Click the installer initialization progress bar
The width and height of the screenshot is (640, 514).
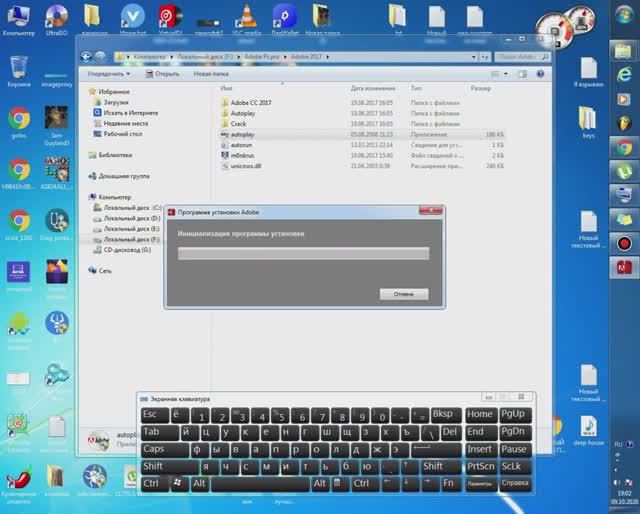click(x=304, y=254)
